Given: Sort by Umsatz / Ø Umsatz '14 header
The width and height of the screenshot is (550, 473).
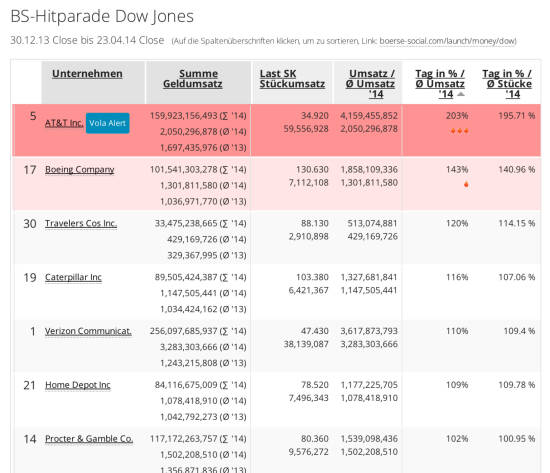Looking at the screenshot, I should [x=370, y=84].
